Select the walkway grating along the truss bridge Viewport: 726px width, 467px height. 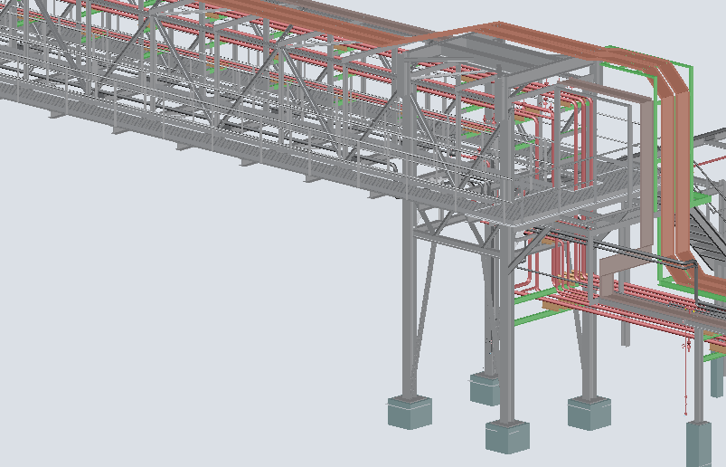tap(185, 125)
